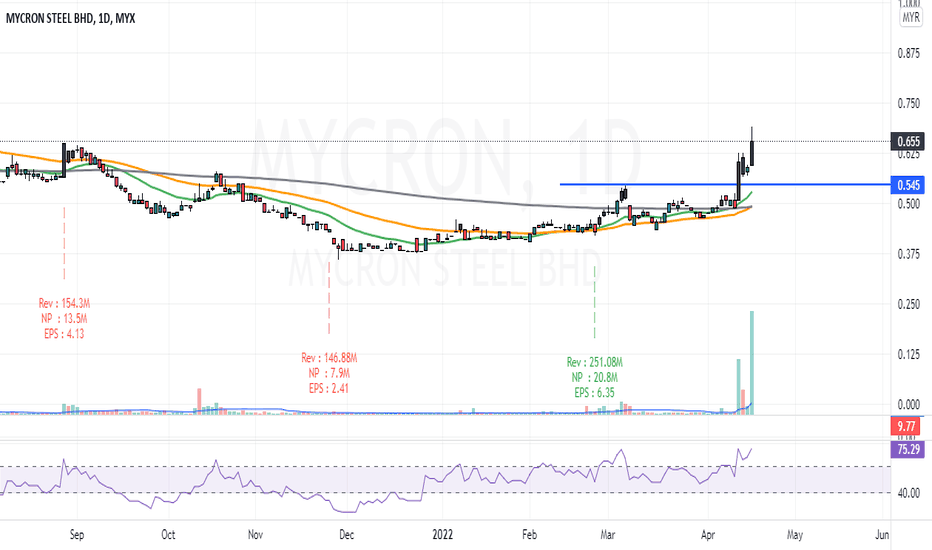This screenshot has height=550, width=932.
Task: Click the MYR currency label
Action: point(911,17)
